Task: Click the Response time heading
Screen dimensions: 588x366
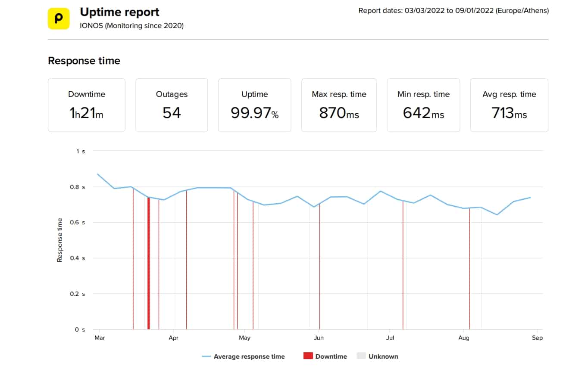Action: pyautogui.click(x=84, y=61)
